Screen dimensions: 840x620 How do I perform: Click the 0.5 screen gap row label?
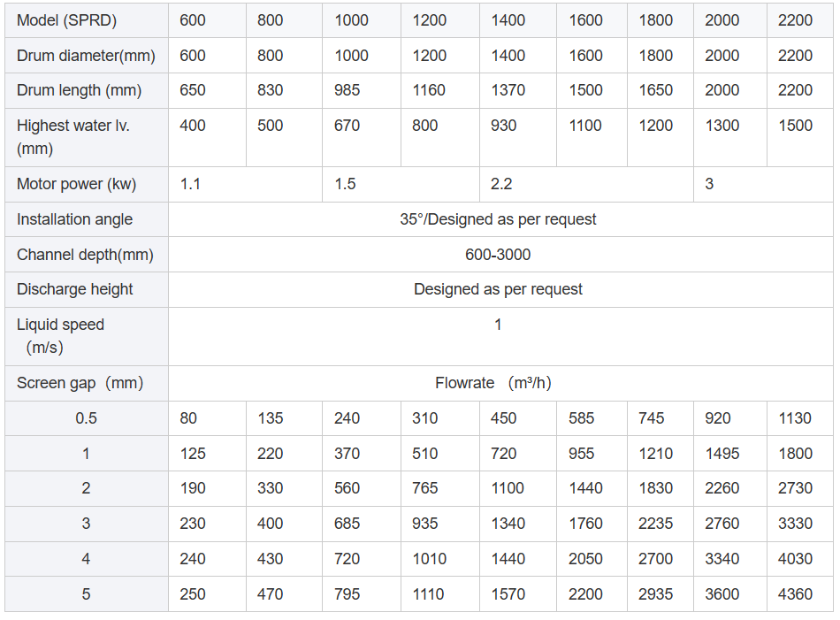coord(86,418)
